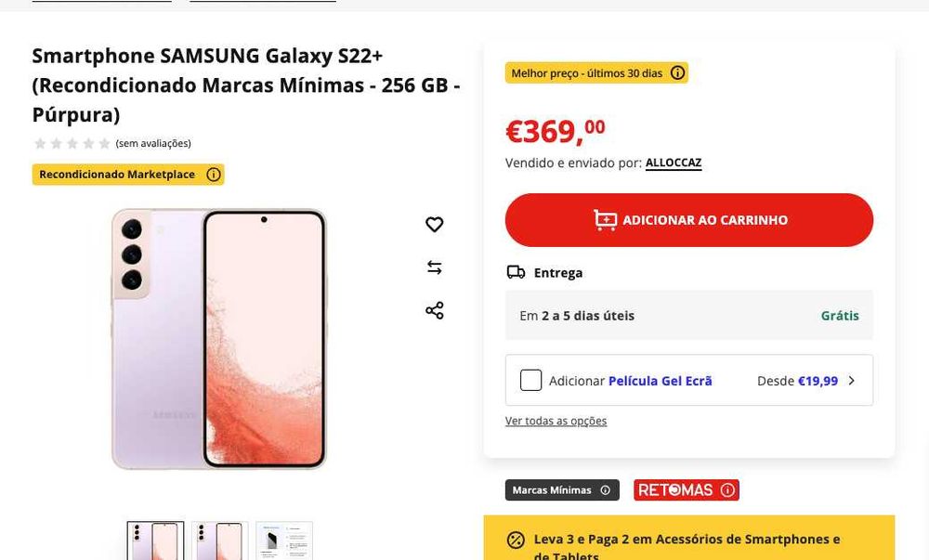Select first product thumbnail
Screen dimensions: 929x560
[x=155, y=541]
